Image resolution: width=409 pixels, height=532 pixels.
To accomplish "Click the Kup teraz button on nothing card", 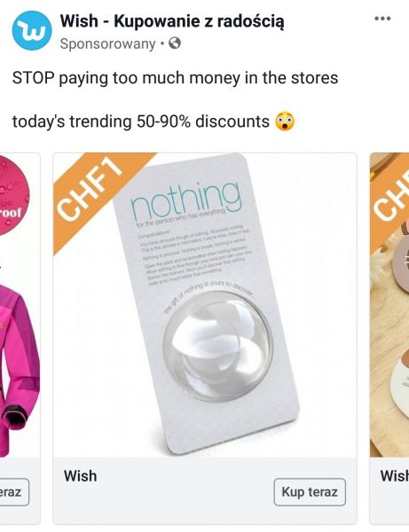I will tap(310, 492).
